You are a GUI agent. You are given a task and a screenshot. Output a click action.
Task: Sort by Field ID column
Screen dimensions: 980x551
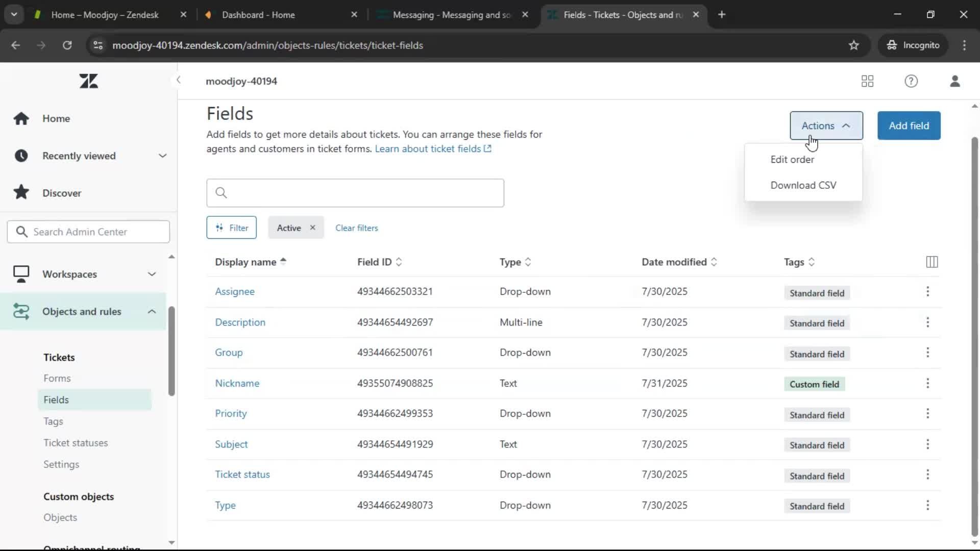[380, 262]
